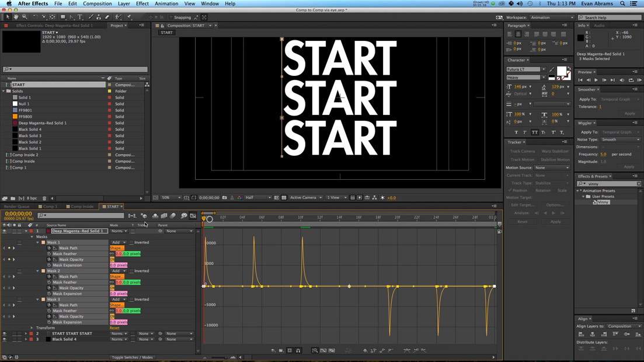Open the Half resolution dropdown

(x=258, y=198)
